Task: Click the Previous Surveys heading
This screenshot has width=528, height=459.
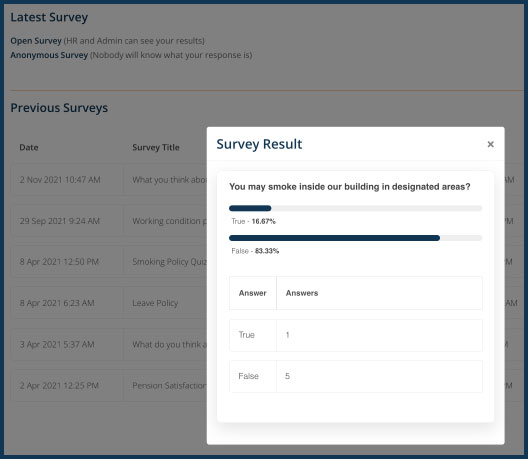Action: tap(59, 108)
